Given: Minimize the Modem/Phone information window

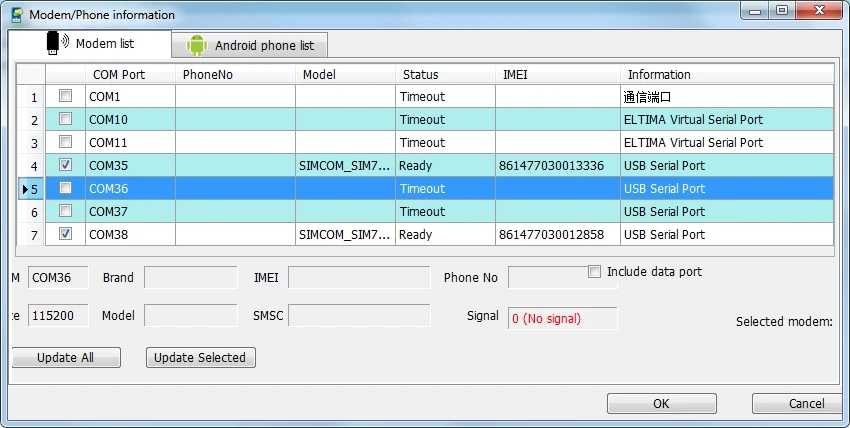Looking at the screenshot, I should click(x=755, y=10).
